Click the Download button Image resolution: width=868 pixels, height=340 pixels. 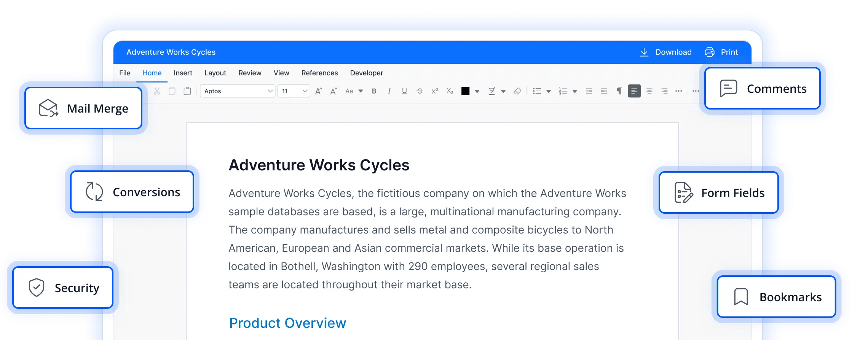tap(666, 52)
